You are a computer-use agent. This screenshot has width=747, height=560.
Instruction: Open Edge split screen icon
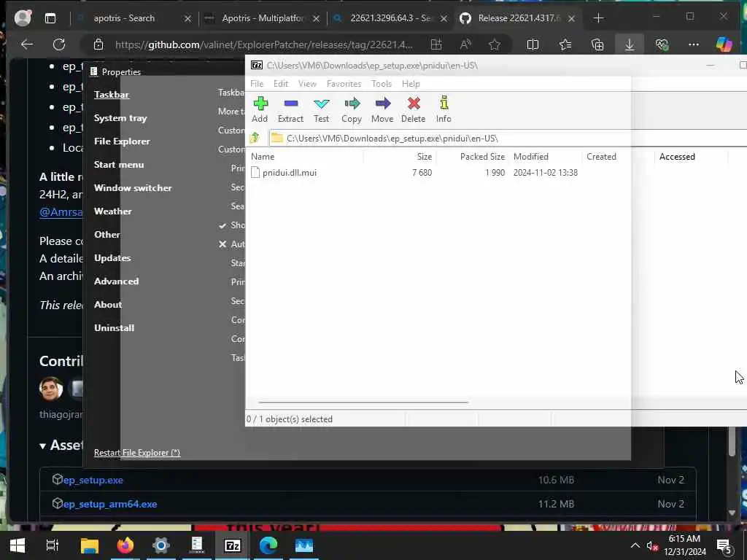point(533,44)
